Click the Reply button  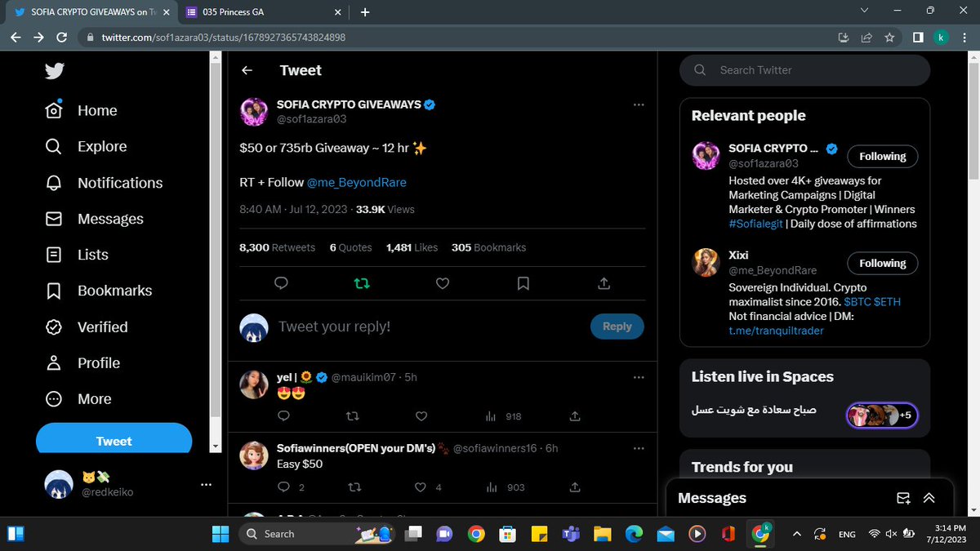[x=617, y=327]
